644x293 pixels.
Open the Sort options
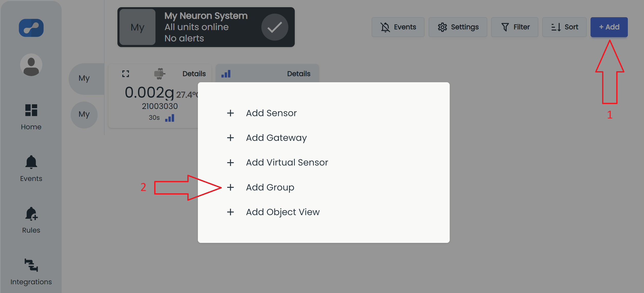564,27
